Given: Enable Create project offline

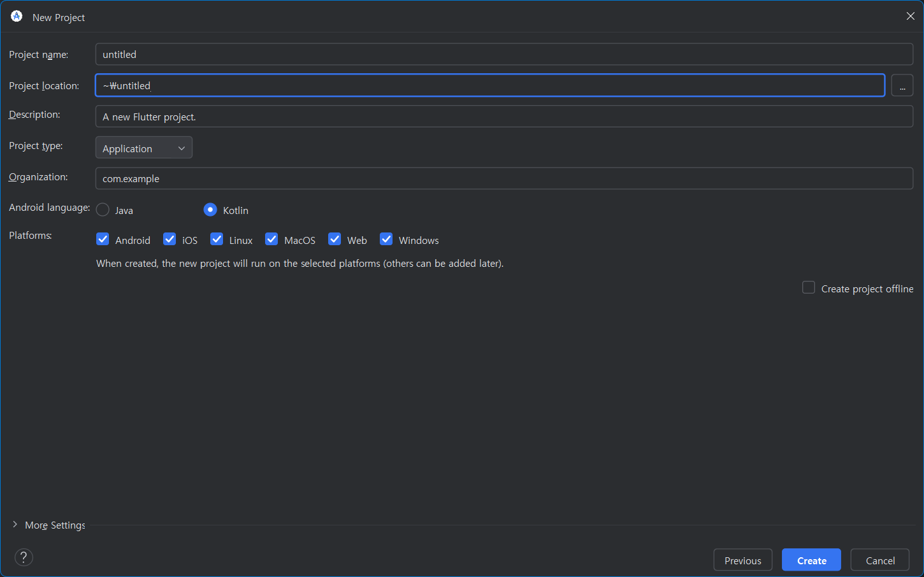Looking at the screenshot, I should (809, 288).
